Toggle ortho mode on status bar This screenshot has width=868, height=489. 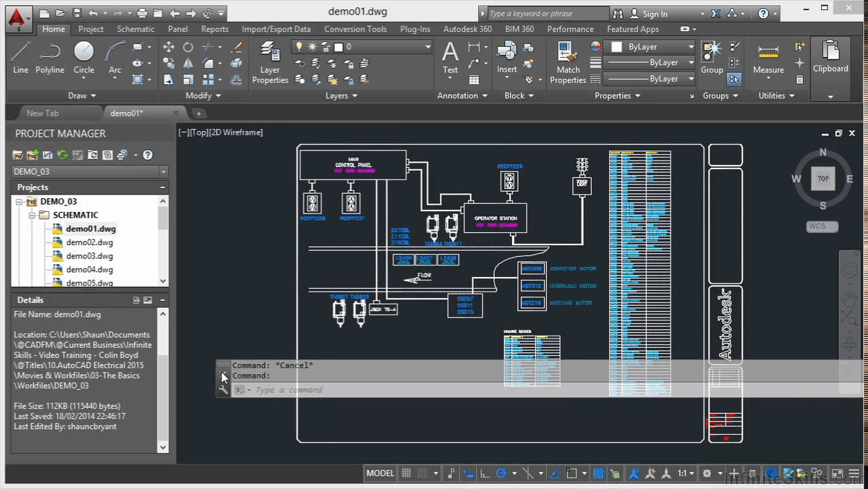(485, 473)
